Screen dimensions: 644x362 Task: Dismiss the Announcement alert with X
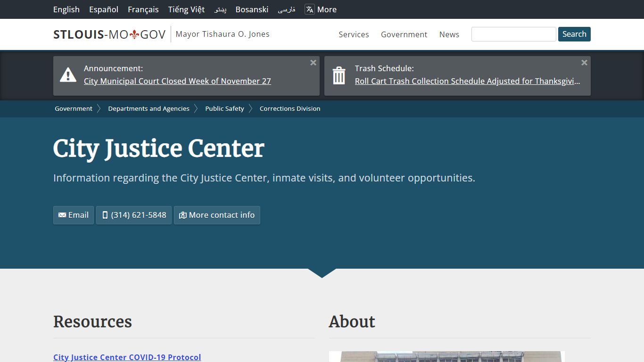(313, 63)
